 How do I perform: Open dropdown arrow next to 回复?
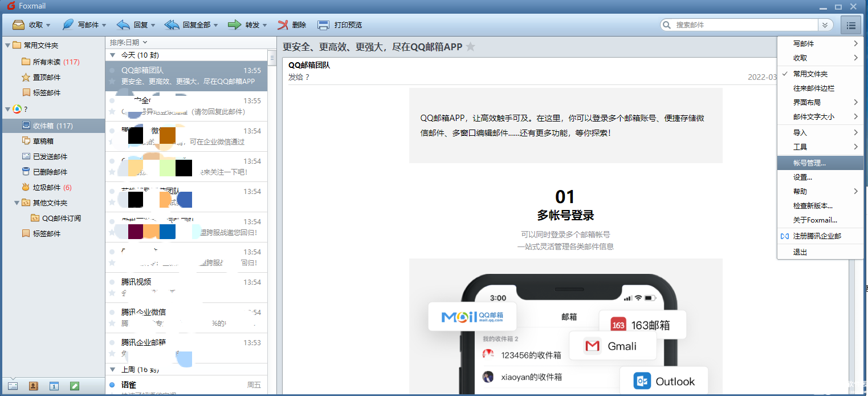click(x=153, y=25)
